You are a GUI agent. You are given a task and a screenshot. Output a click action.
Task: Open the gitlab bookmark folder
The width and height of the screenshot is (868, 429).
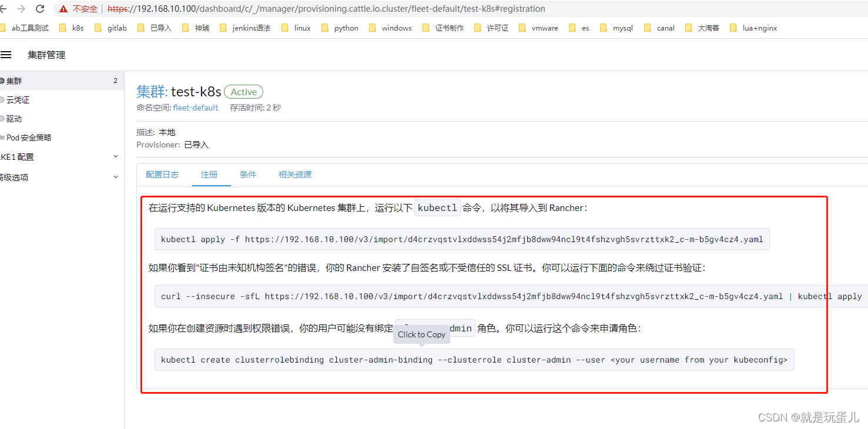[110, 28]
